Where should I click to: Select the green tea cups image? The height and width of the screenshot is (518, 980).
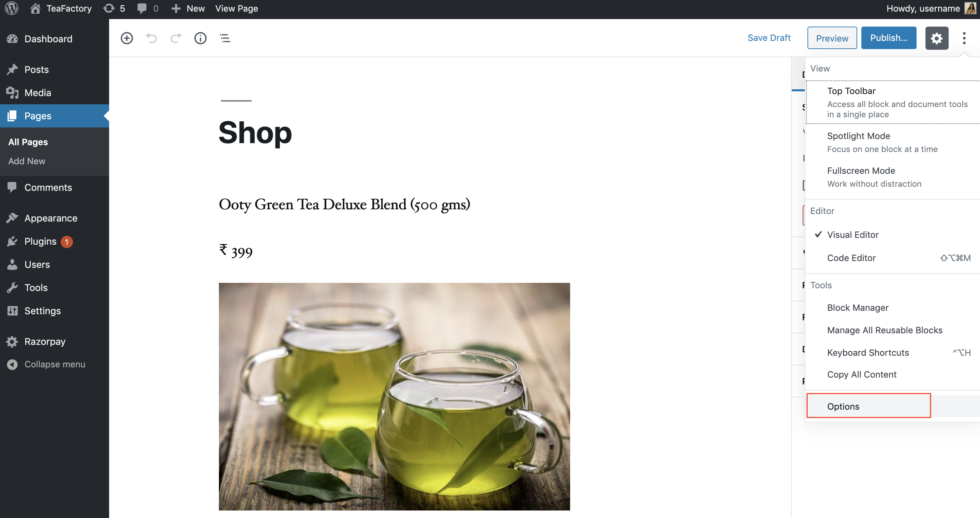tap(394, 396)
